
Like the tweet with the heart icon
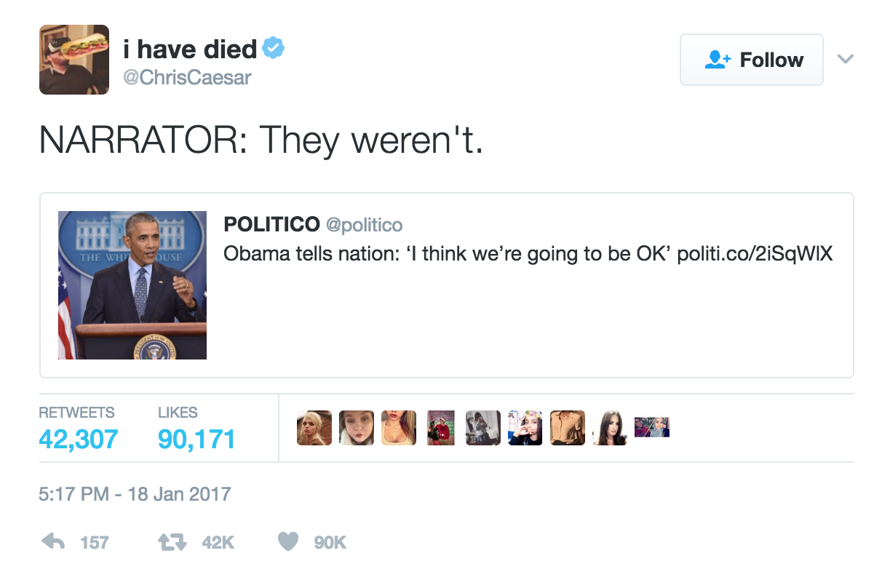(288, 541)
